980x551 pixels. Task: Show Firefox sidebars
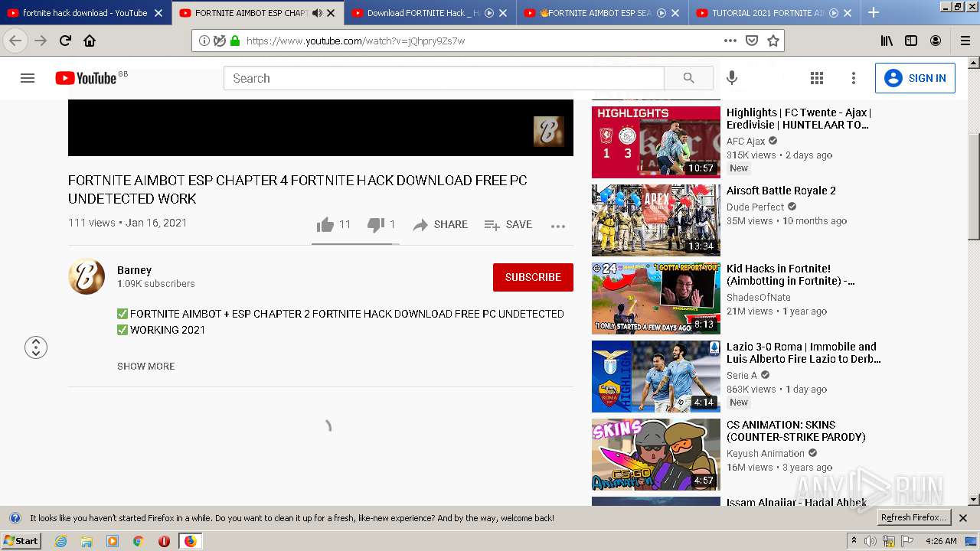tap(911, 41)
